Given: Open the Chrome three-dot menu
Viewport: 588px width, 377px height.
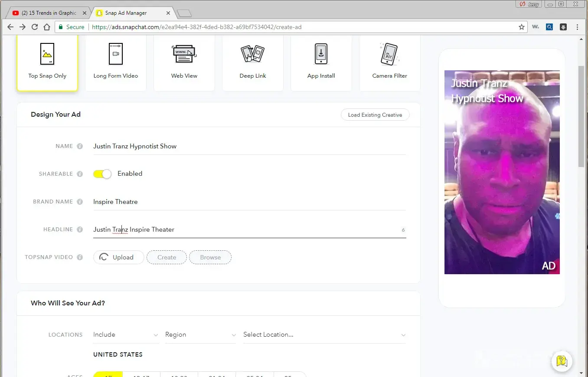Looking at the screenshot, I should [x=577, y=27].
